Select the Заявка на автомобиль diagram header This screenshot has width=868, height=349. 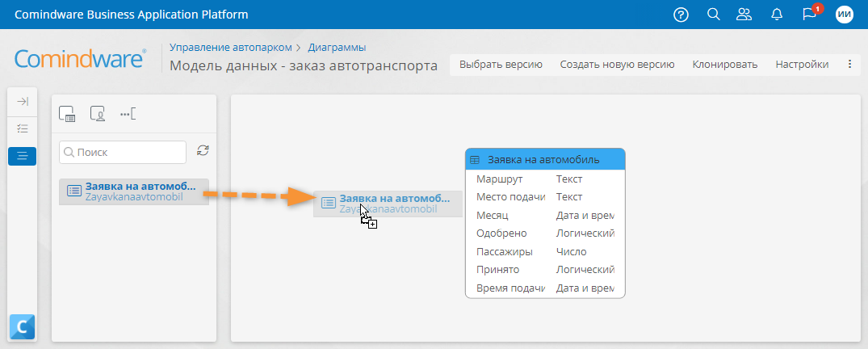point(545,159)
